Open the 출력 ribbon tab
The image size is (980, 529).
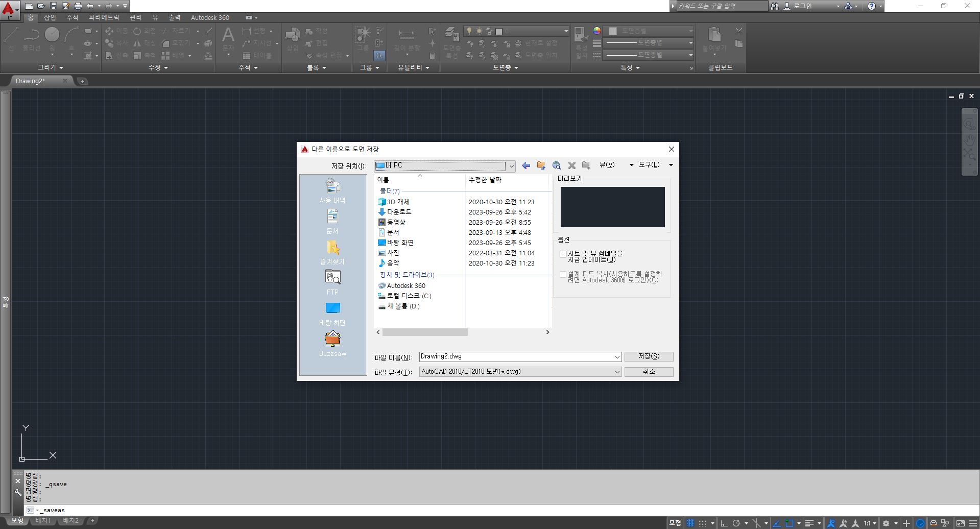click(174, 17)
